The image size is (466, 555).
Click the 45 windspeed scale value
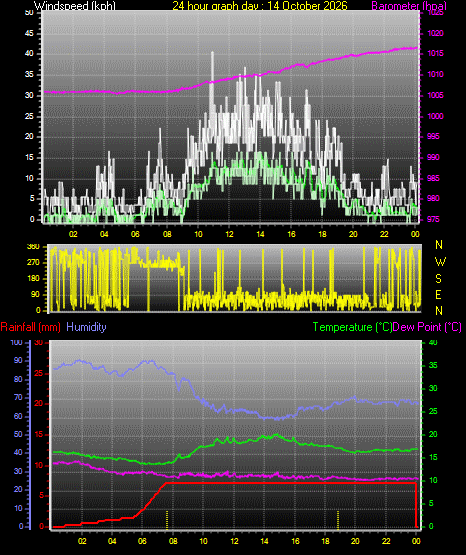pos(29,34)
